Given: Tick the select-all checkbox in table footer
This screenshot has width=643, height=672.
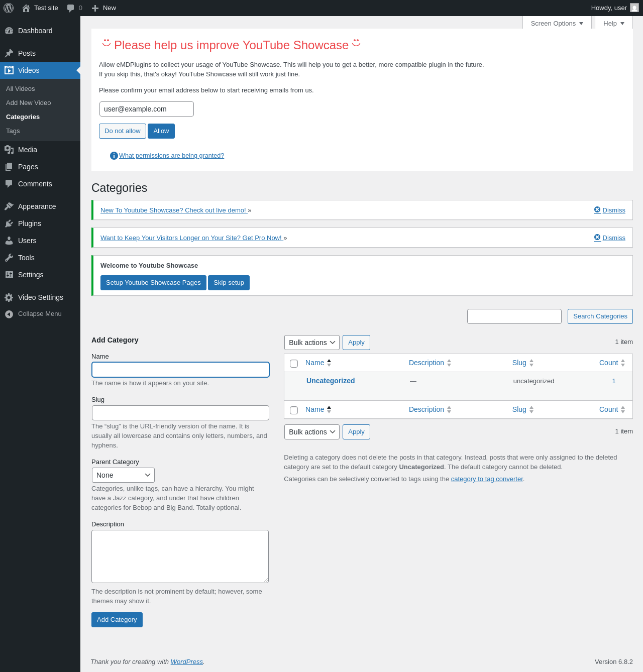Looking at the screenshot, I should tap(294, 410).
